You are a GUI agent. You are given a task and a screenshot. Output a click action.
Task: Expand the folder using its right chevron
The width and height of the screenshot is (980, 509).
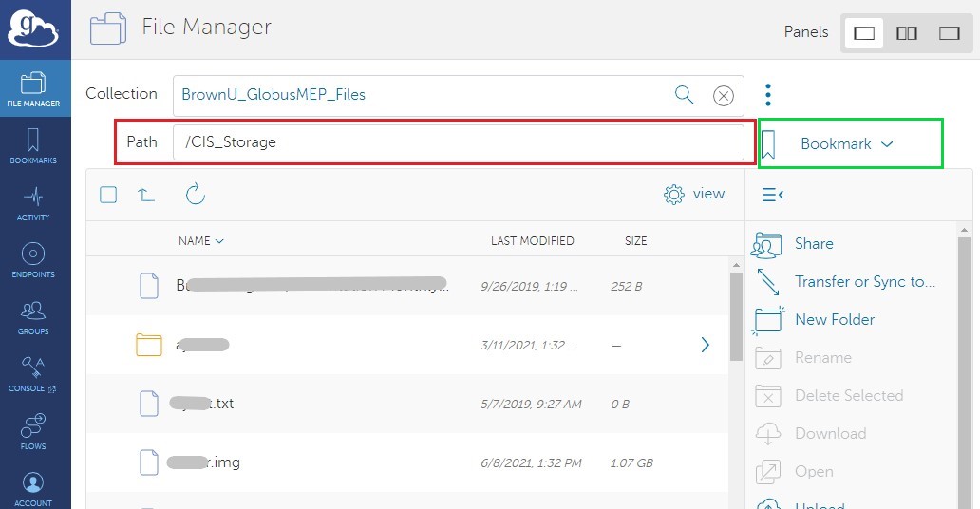[705, 345]
